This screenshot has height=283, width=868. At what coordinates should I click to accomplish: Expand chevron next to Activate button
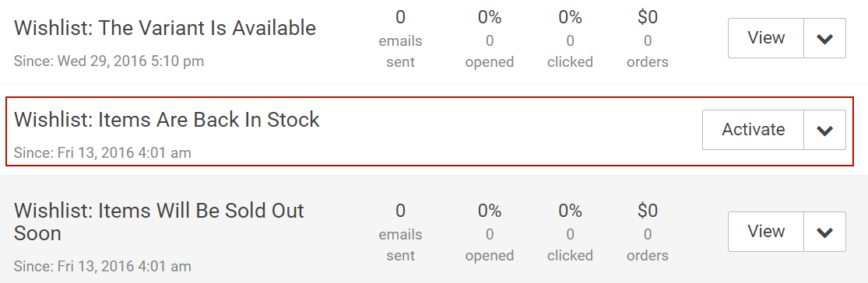pos(824,130)
